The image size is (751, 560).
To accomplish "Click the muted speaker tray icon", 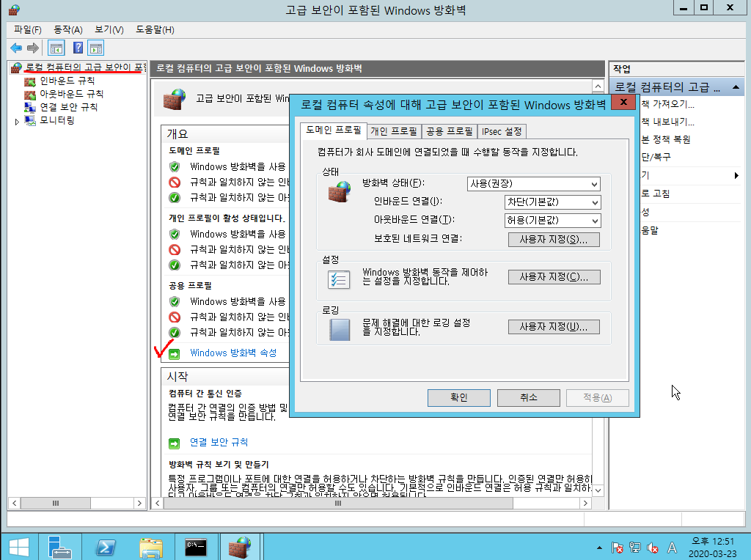I will coord(652,547).
